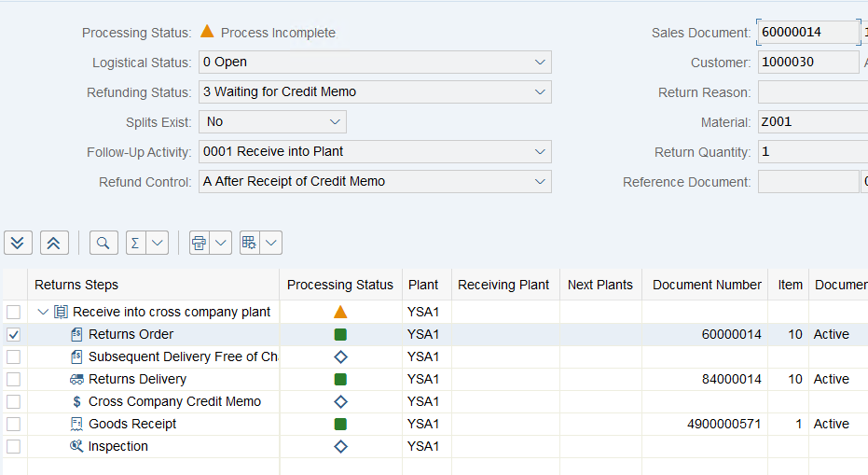Click the Print icon in toolbar
This screenshot has width=868, height=475.
[200, 243]
